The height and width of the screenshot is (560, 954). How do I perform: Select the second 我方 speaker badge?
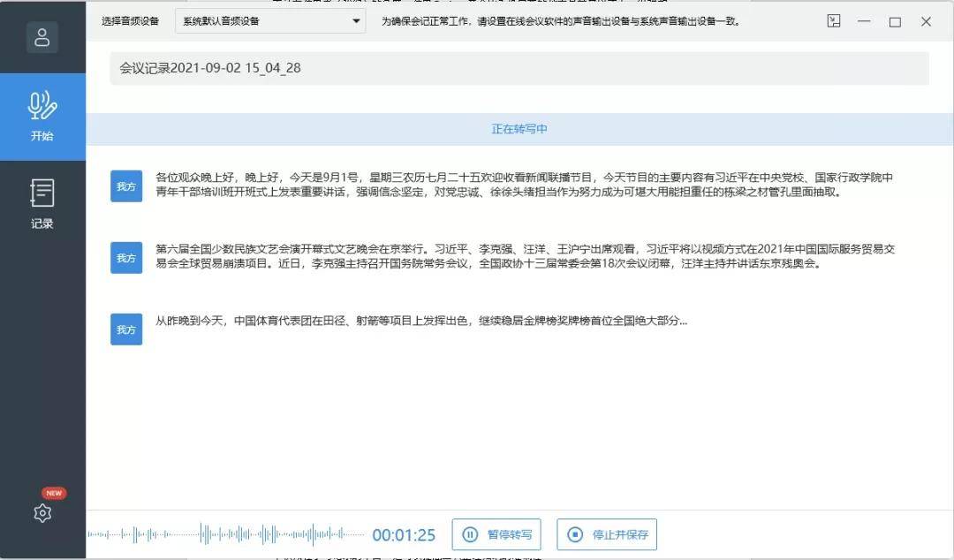[x=126, y=258]
